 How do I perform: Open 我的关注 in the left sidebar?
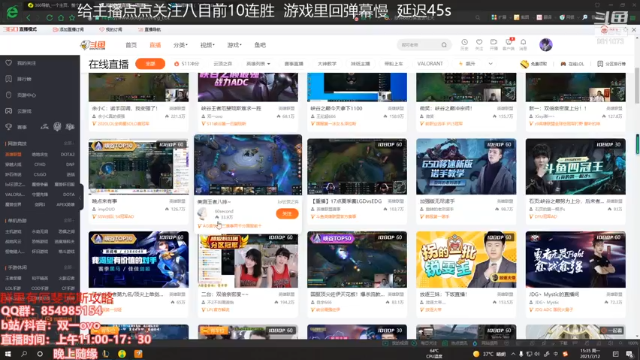point(22,63)
